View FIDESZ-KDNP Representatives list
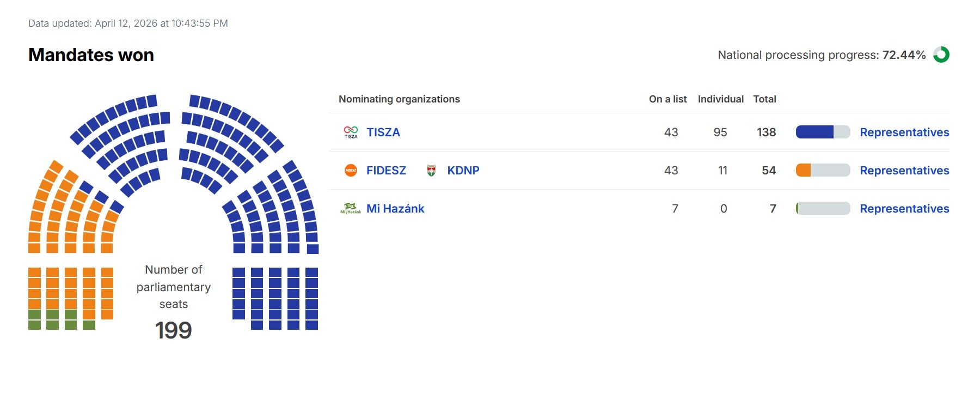980x393 pixels. 904,171
